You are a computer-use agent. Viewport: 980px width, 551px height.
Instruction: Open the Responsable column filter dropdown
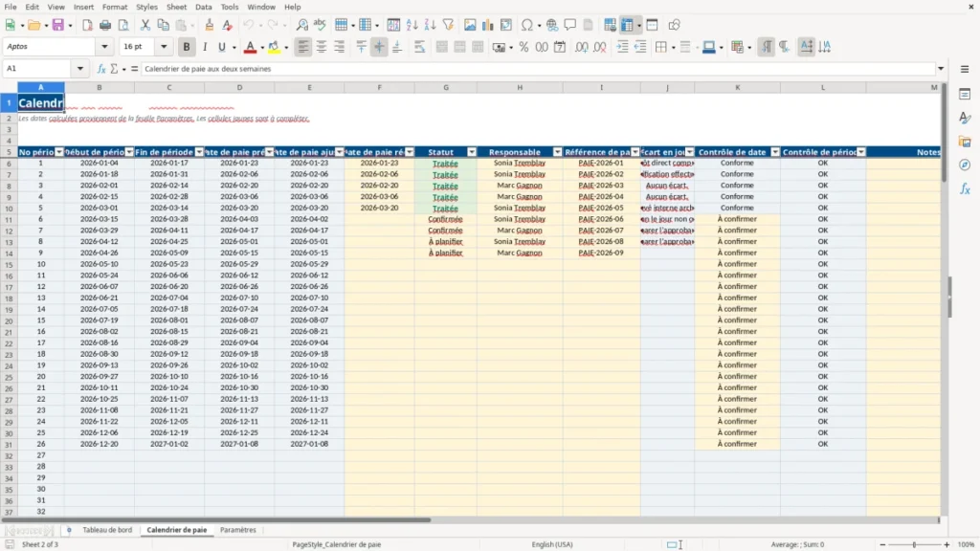558,152
